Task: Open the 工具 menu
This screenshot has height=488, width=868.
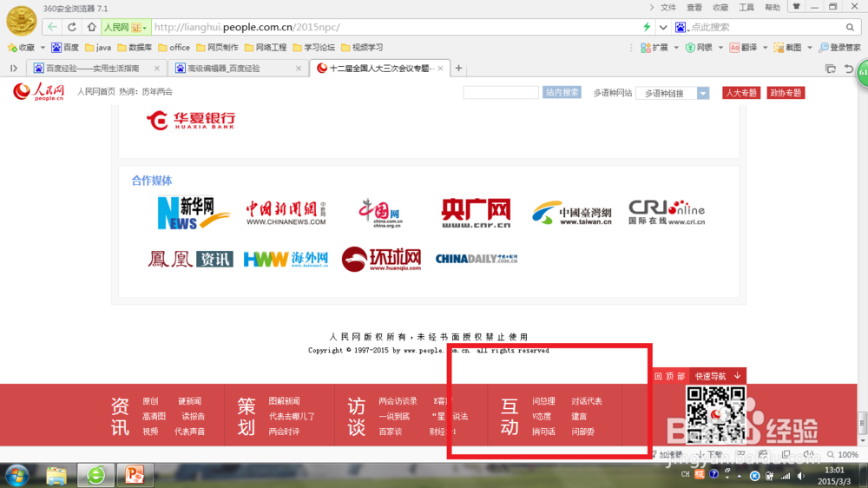Action: (746, 7)
